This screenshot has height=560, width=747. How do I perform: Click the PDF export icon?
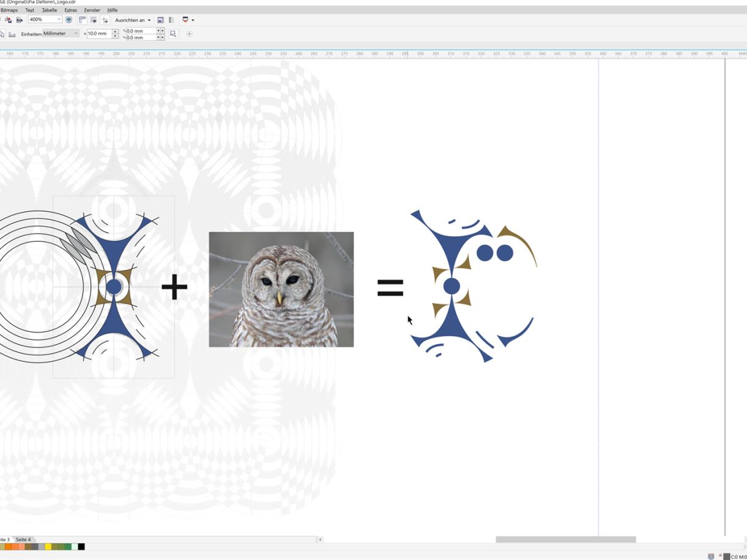(20, 20)
